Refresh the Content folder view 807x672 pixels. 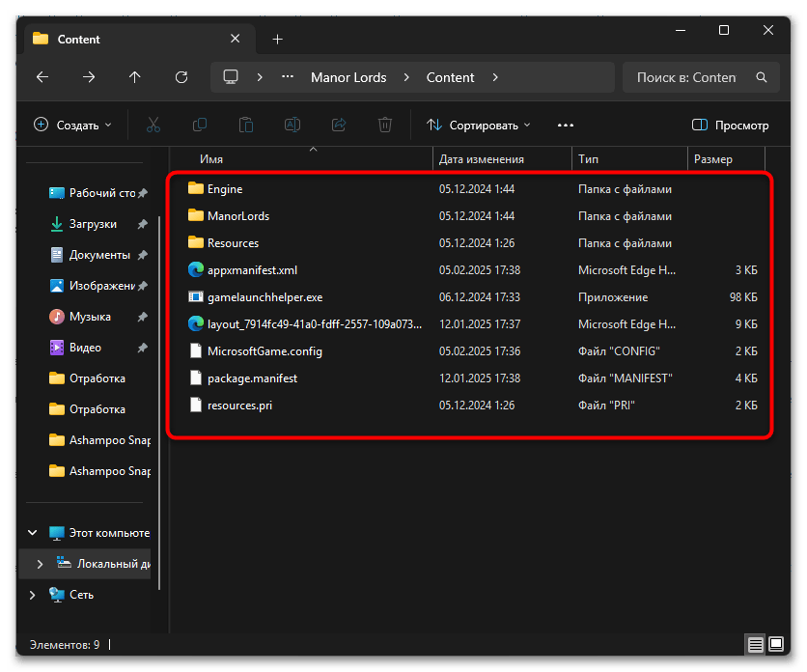click(x=181, y=77)
